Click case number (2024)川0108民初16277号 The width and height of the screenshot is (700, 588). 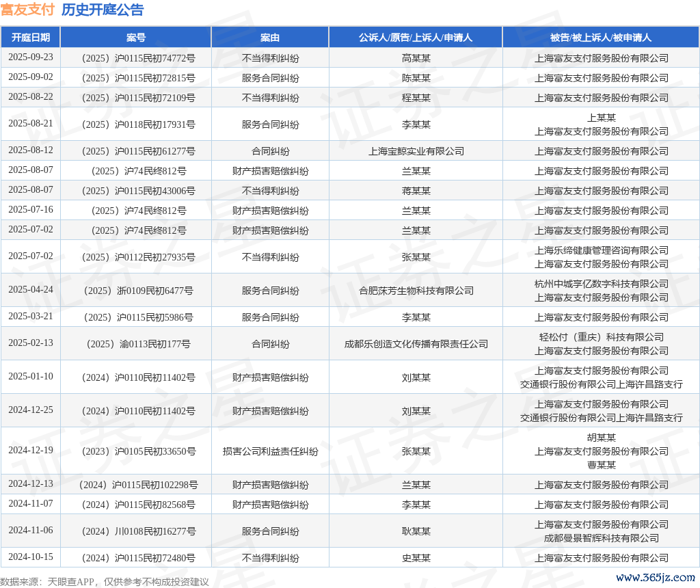coord(136,531)
